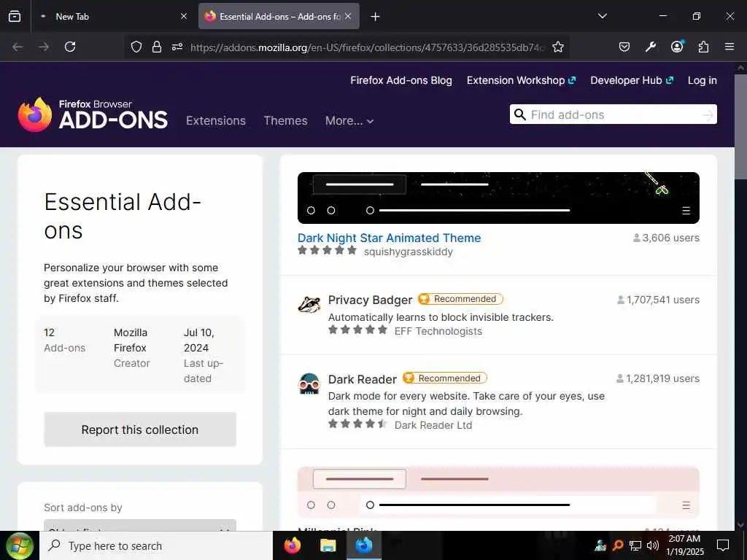This screenshot has width=747, height=560.
Task: Click Report this collection button
Action: point(140,429)
